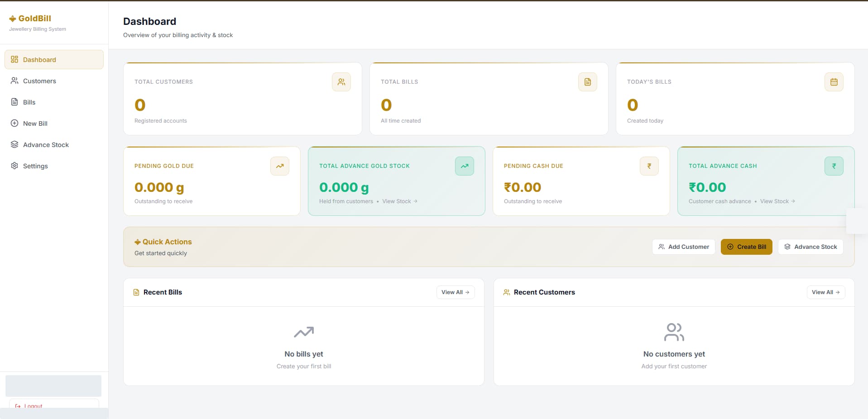Click the empty-state trend icon above No bills yet
The image size is (868, 419).
304,332
